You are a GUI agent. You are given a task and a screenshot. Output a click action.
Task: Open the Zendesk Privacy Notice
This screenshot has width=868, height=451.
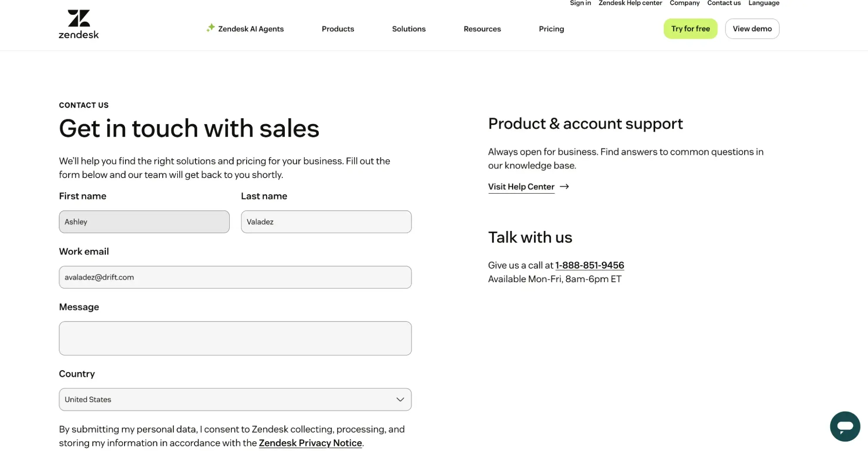[310, 442]
